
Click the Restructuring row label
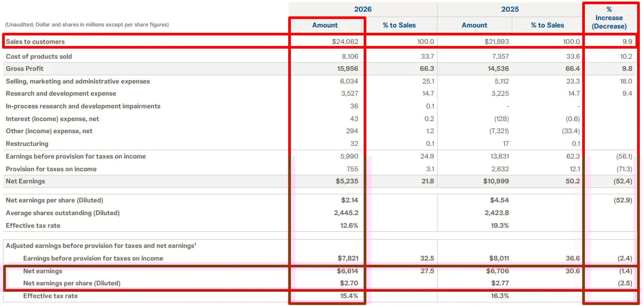point(27,144)
